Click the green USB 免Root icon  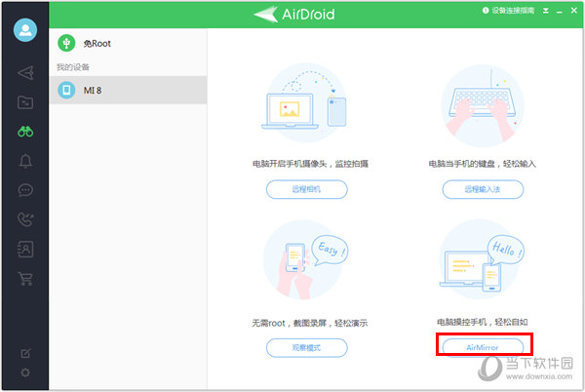[x=66, y=43]
